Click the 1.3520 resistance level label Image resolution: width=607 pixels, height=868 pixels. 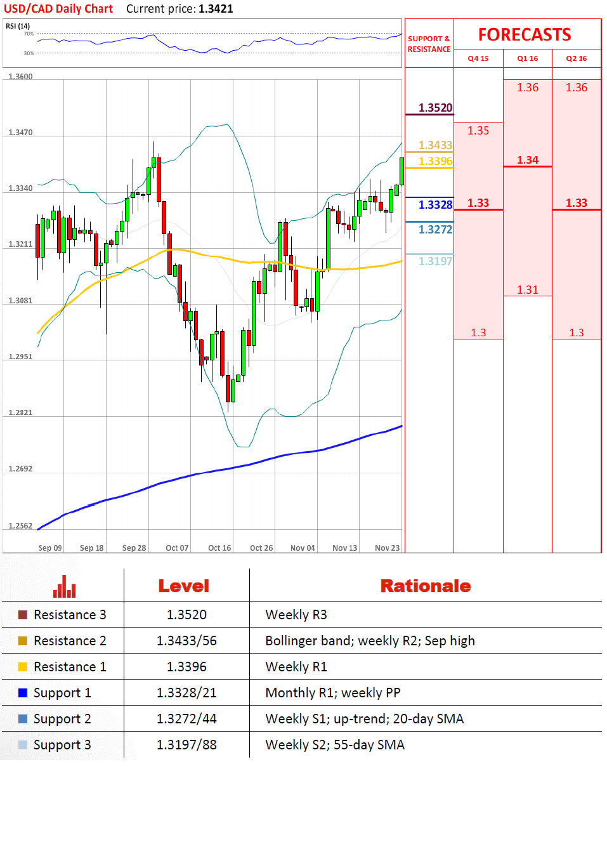(x=436, y=108)
